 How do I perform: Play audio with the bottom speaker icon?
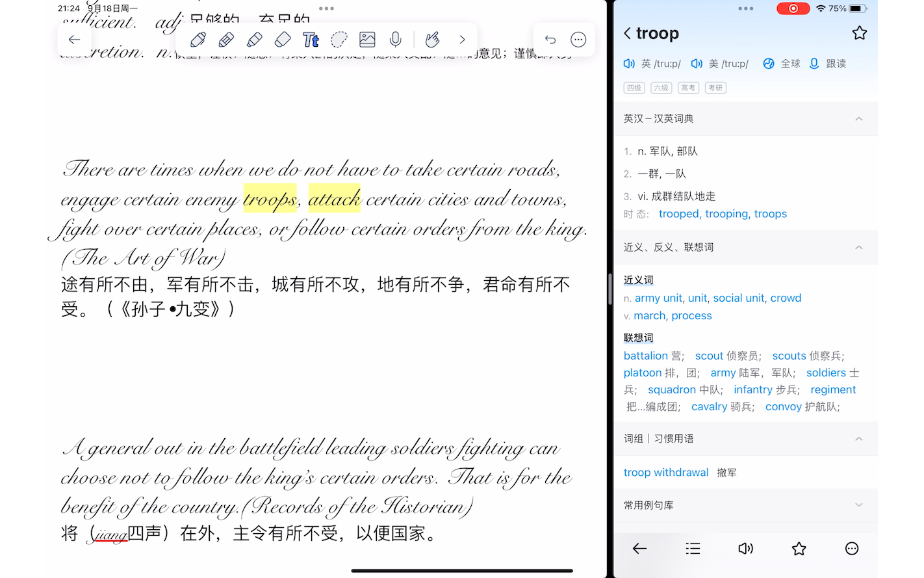tap(746, 549)
